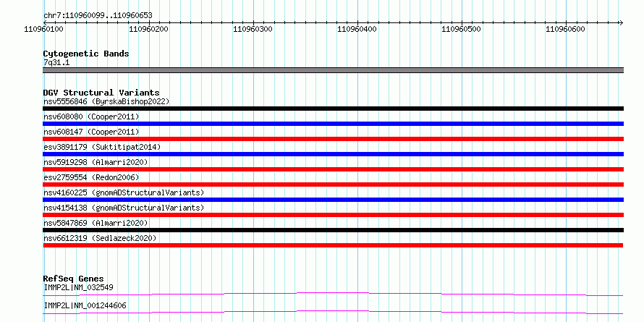
Task: Select the blue nsv608080 variant bar
Action: click(334, 124)
